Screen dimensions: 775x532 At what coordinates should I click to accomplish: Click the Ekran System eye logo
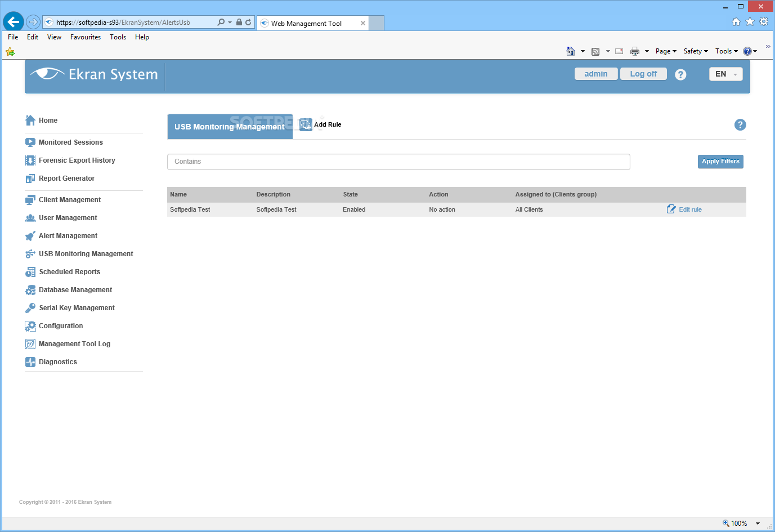[48, 74]
